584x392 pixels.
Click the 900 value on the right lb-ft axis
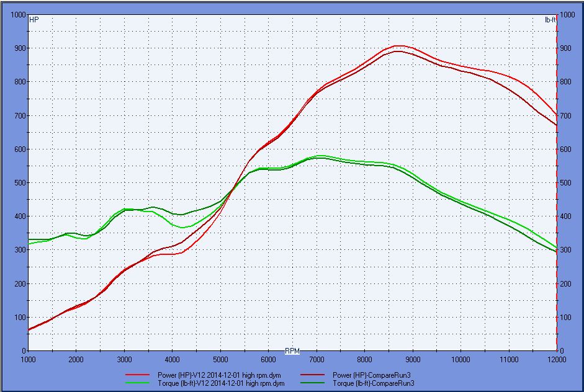pyautogui.click(x=567, y=48)
